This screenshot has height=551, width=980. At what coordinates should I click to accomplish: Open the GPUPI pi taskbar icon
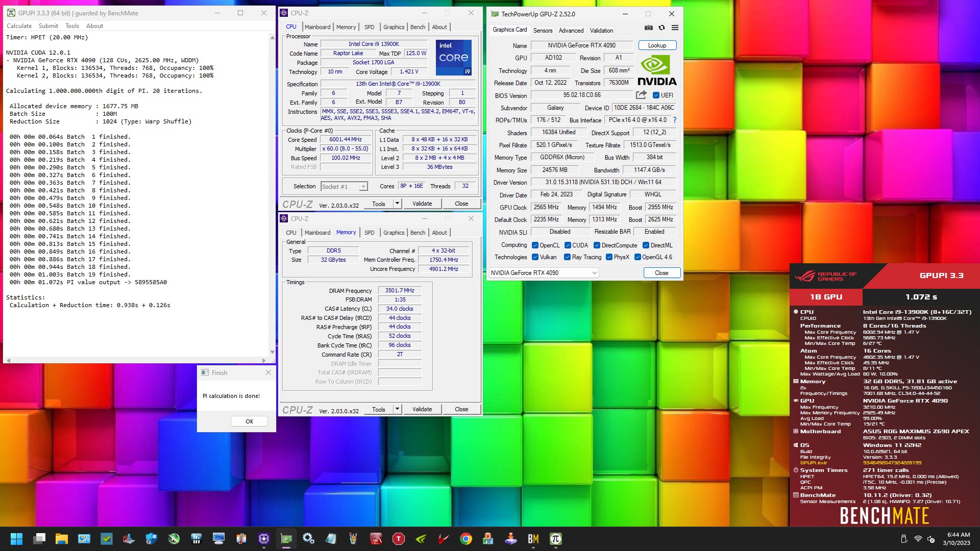click(x=556, y=539)
